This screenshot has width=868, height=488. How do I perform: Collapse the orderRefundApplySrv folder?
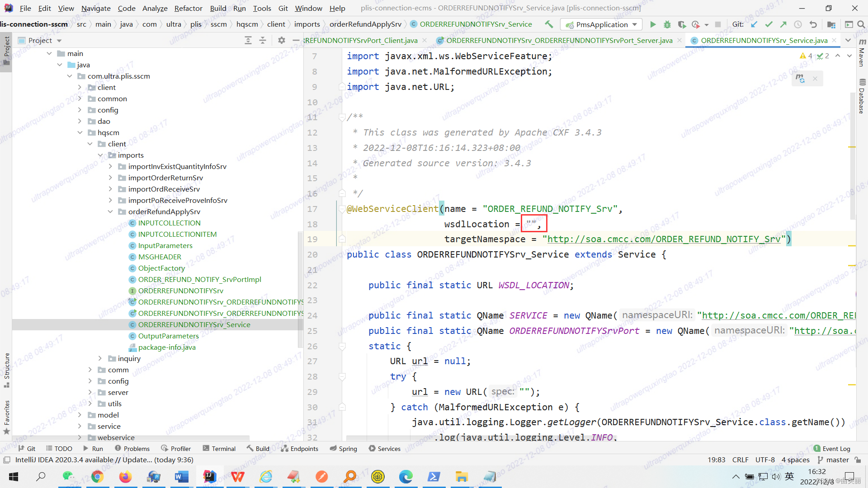110,211
